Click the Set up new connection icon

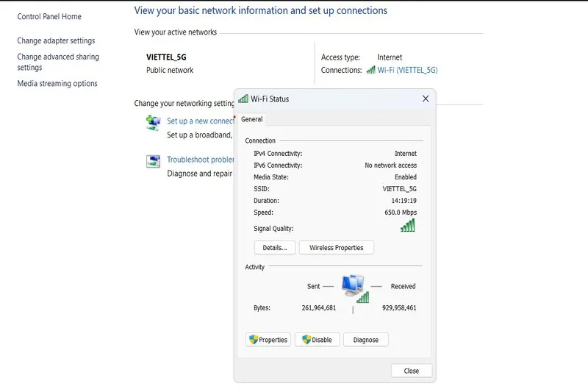(153, 123)
